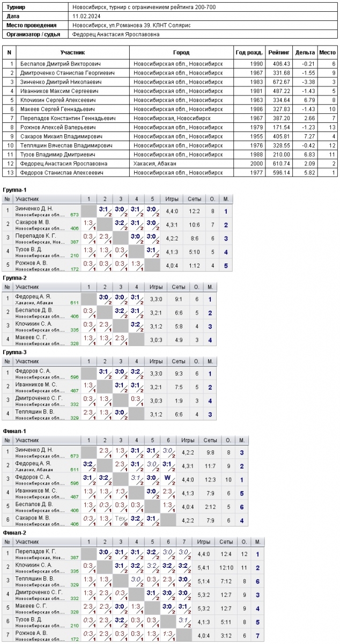Click the Место header in participants table
This screenshot has width=340, height=644.
tap(327, 53)
